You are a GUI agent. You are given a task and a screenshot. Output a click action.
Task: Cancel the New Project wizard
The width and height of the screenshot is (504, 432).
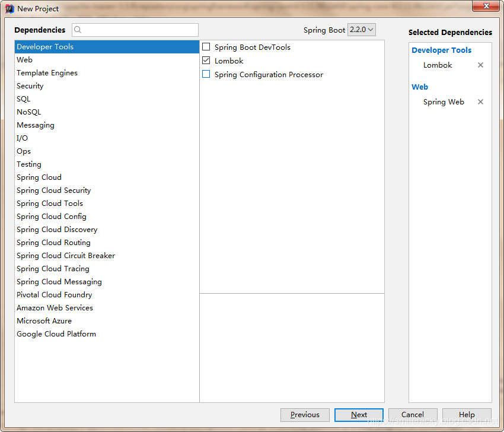(x=413, y=415)
